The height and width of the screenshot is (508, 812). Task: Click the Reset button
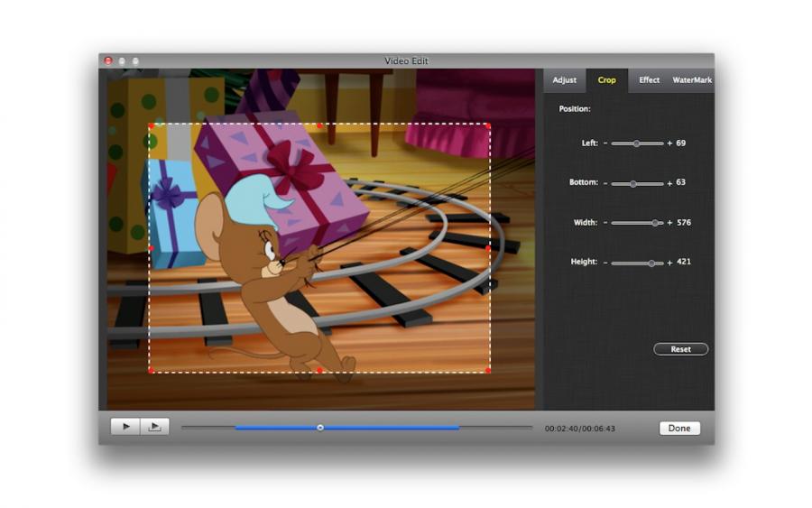tap(680, 349)
